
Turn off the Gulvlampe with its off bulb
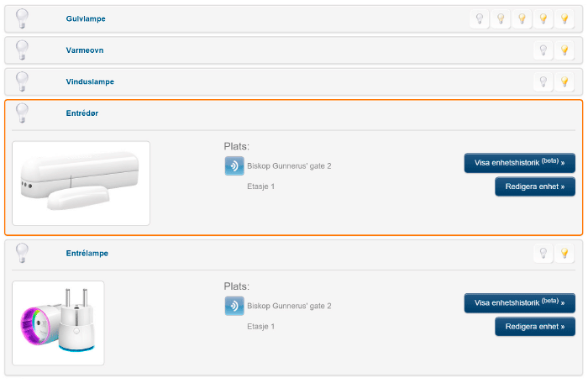point(480,18)
